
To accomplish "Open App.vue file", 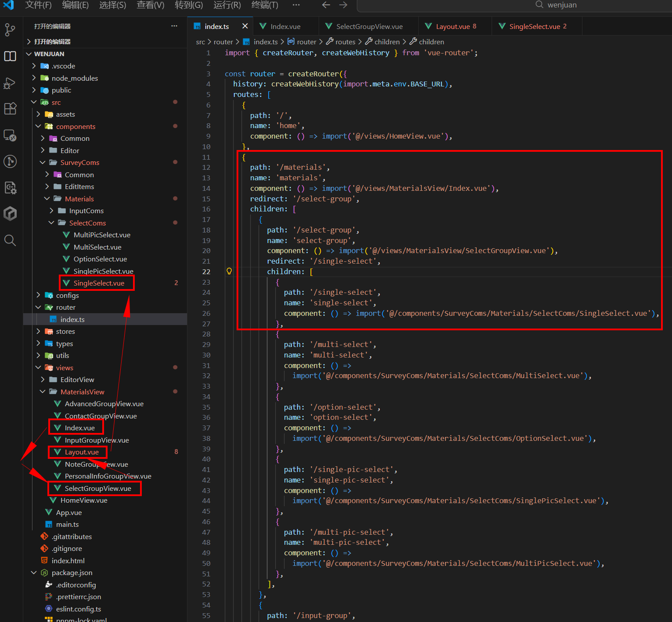I will (x=105, y=512).
